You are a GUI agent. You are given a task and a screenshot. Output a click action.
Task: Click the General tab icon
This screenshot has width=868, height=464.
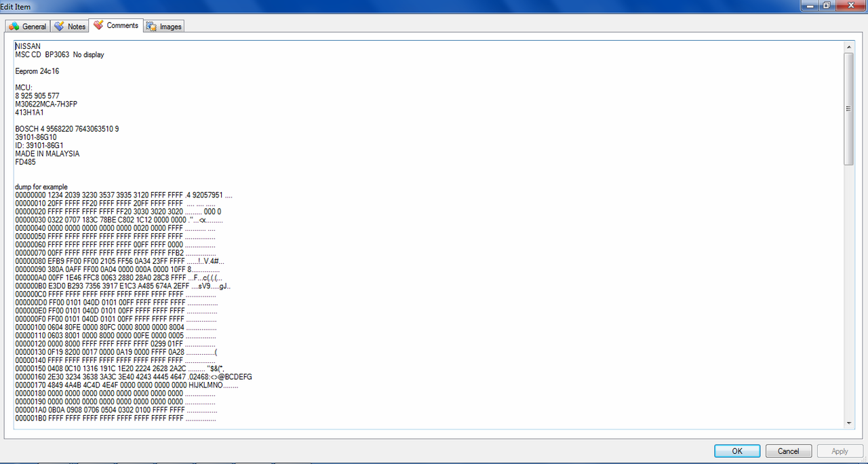(x=14, y=26)
